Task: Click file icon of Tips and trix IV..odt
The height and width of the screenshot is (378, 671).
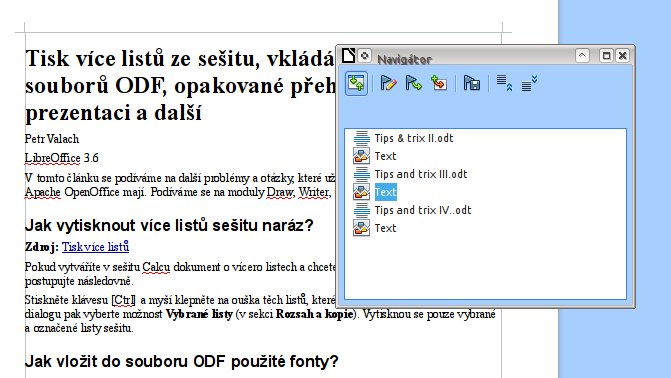Action: (362, 210)
